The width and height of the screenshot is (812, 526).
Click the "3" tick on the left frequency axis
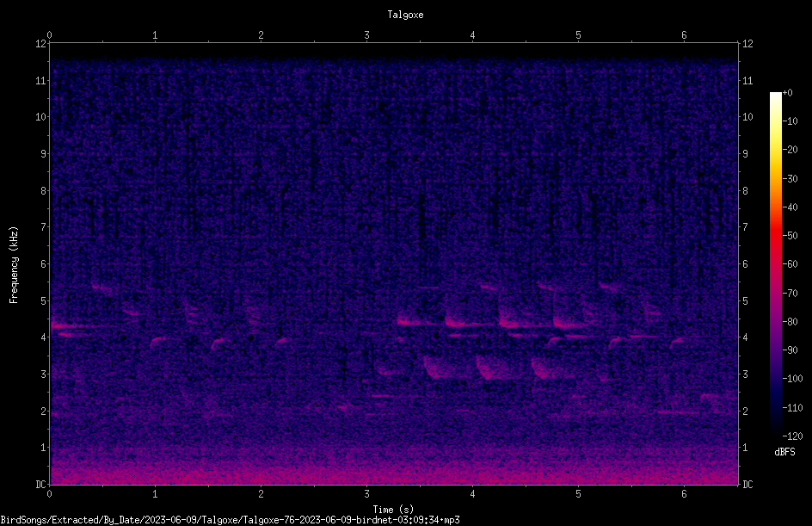tap(44, 374)
